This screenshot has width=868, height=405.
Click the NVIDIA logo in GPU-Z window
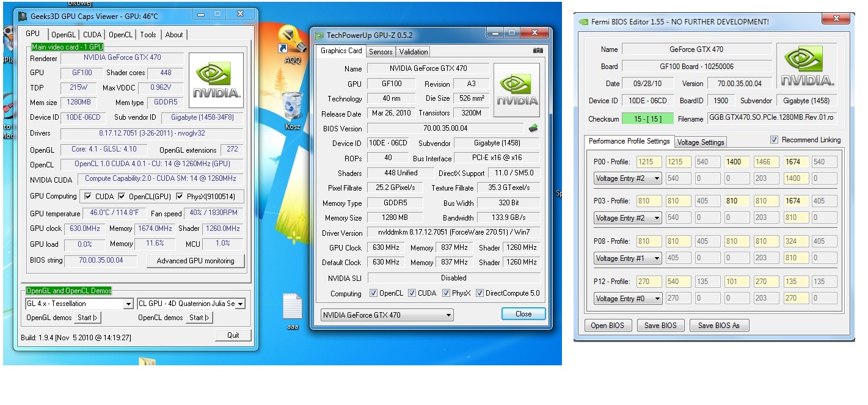pyautogui.click(x=517, y=90)
